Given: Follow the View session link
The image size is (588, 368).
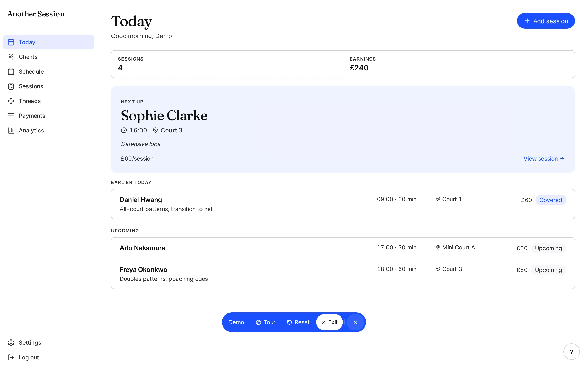Looking at the screenshot, I should point(544,159).
